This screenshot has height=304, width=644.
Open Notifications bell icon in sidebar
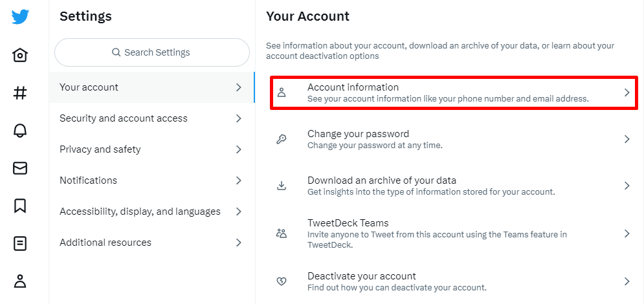[x=20, y=131]
